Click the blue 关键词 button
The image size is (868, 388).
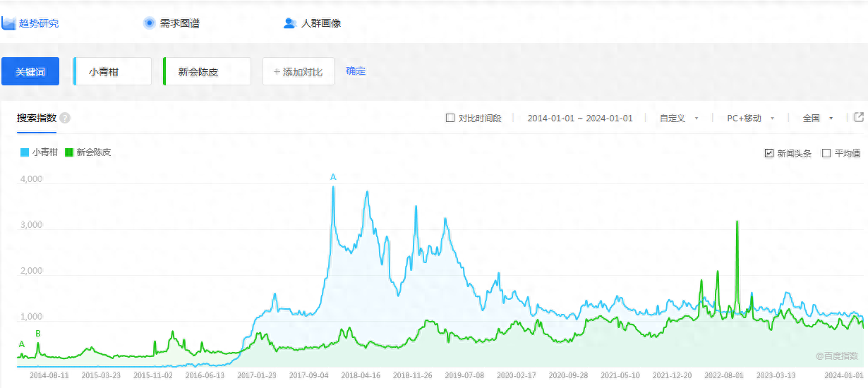coord(30,71)
